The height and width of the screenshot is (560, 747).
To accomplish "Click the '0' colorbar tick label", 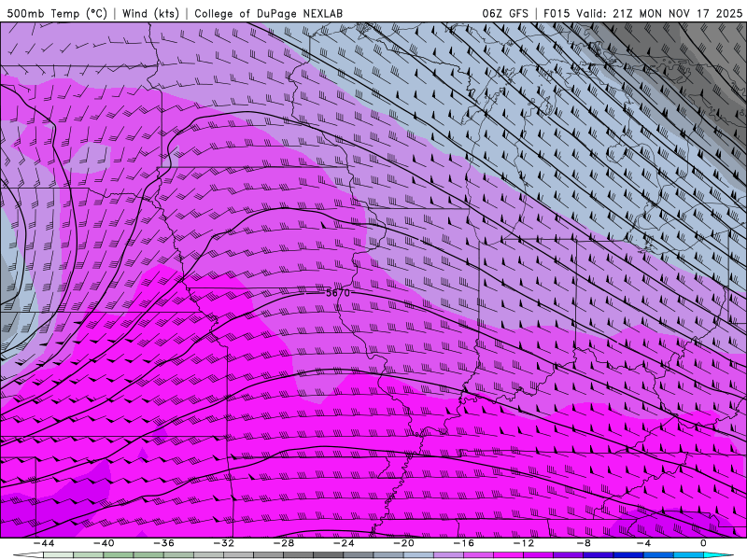I will pyautogui.click(x=703, y=543).
